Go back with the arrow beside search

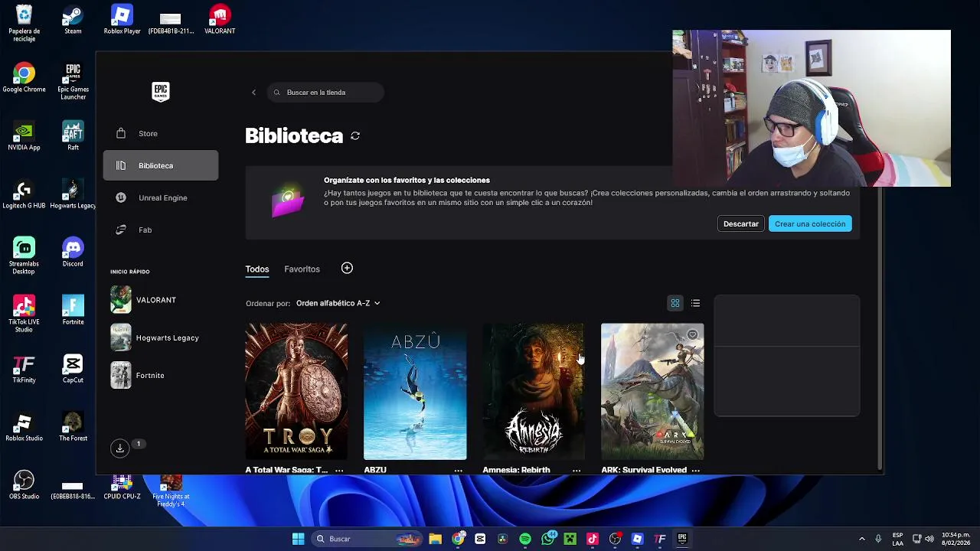[253, 93]
